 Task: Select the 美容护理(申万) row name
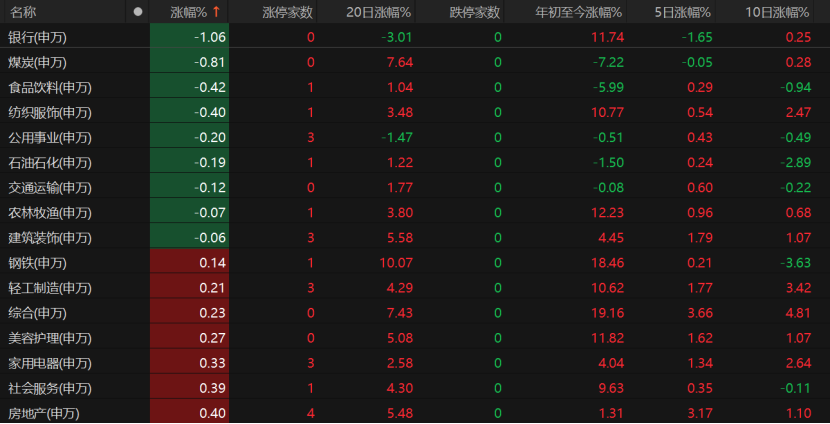pyautogui.click(x=50, y=338)
